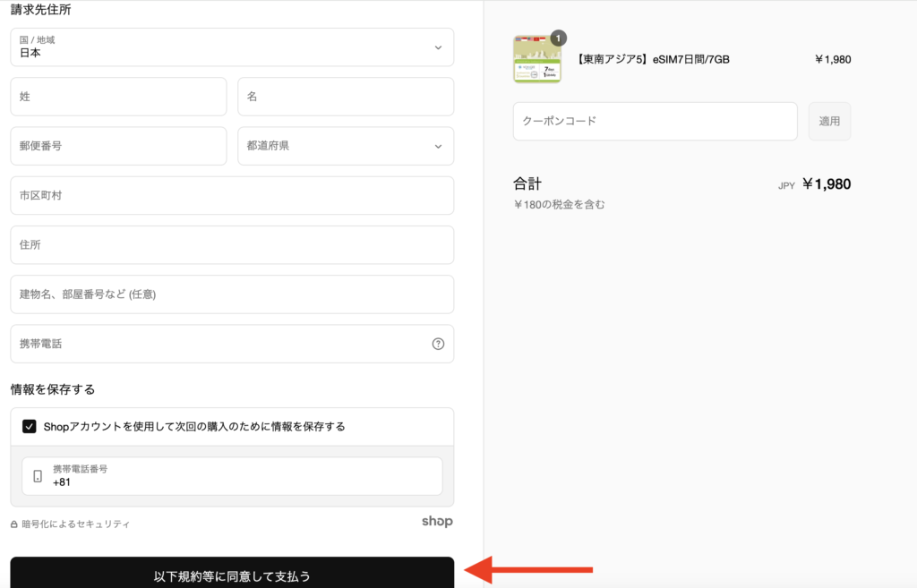Click the ￥180の税金を含む tax text
The height and width of the screenshot is (588, 917).
click(x=559, y=205)
